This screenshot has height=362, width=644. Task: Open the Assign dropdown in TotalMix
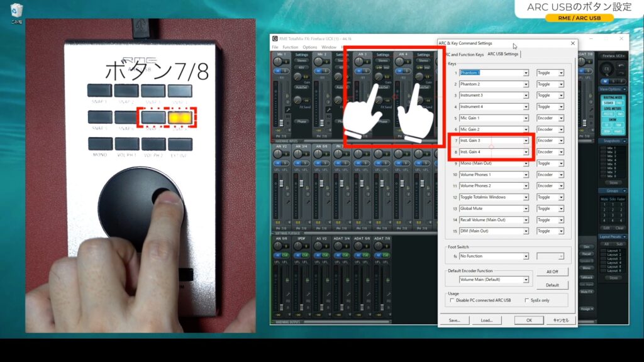[587, 309]
